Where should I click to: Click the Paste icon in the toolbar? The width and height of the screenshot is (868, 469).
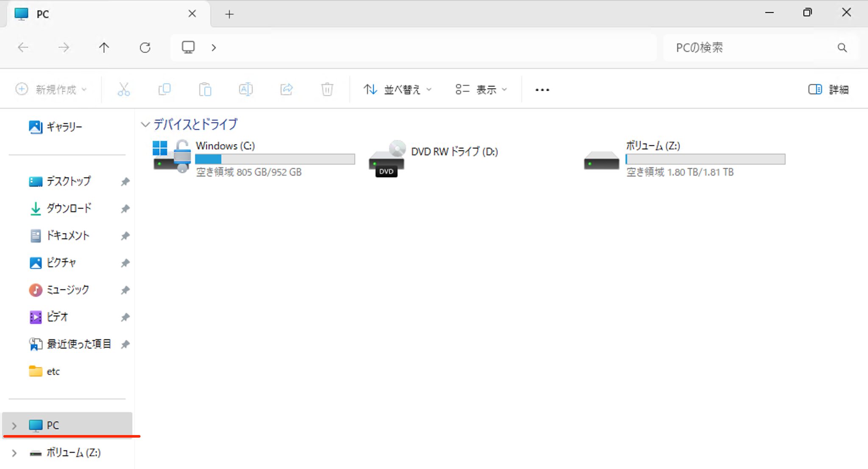(x=205, y=89)
